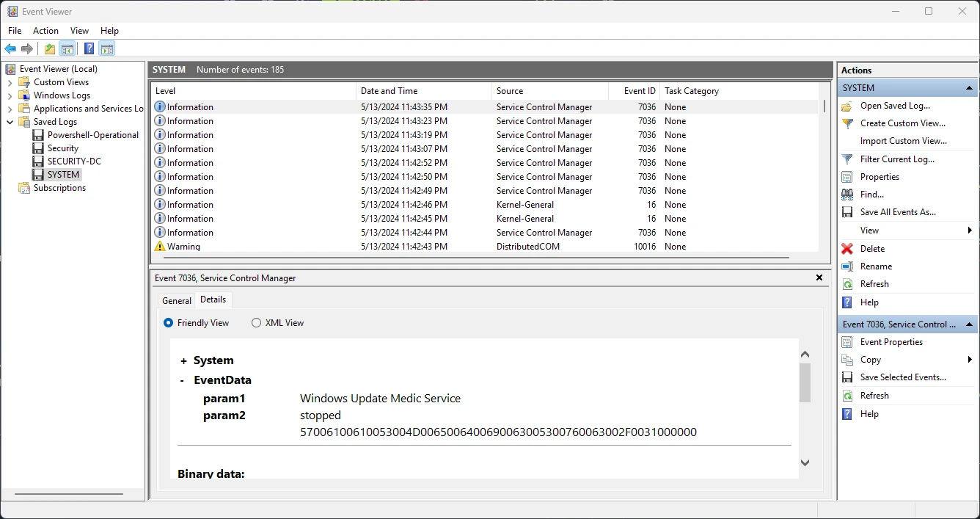Click the blue Help toolbar icon
980x519 pixels.
[89, 49]
